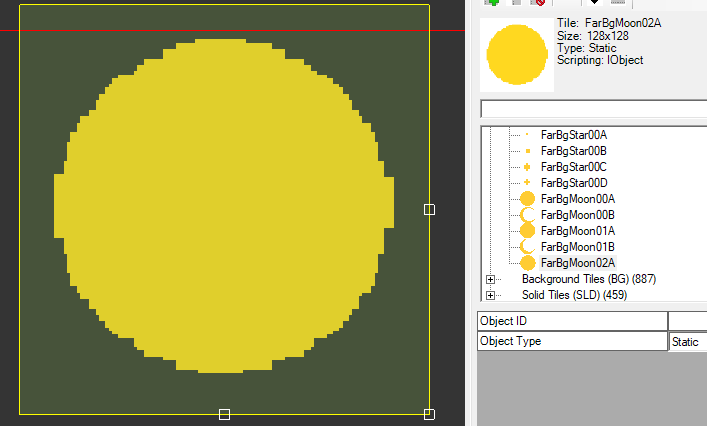Click the FarBgMoon00B crescent moon icon
Viewport: 707px width, 426px height.
(x=528, y=215)
